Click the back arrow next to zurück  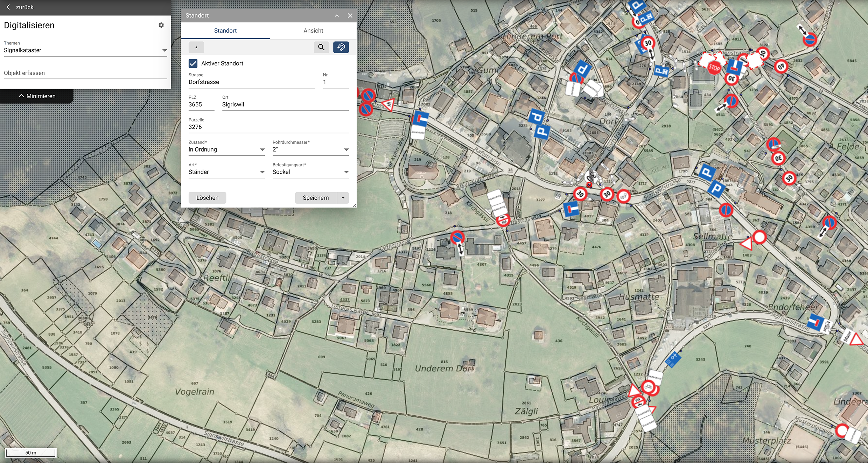click(8, 7)
